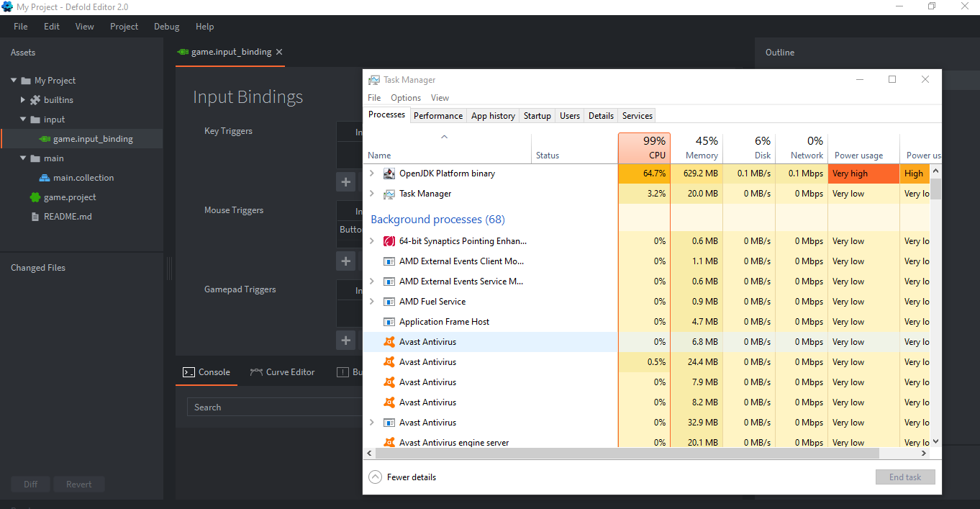The image size is (980, 509).
Task: Switch to the App history tab
Action: (x=493, y=115)
